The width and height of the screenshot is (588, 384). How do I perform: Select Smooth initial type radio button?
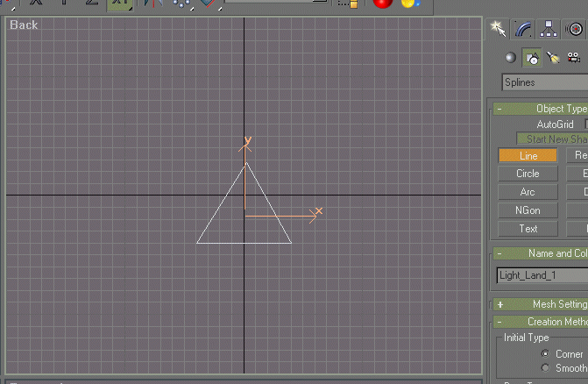(546, 368)
